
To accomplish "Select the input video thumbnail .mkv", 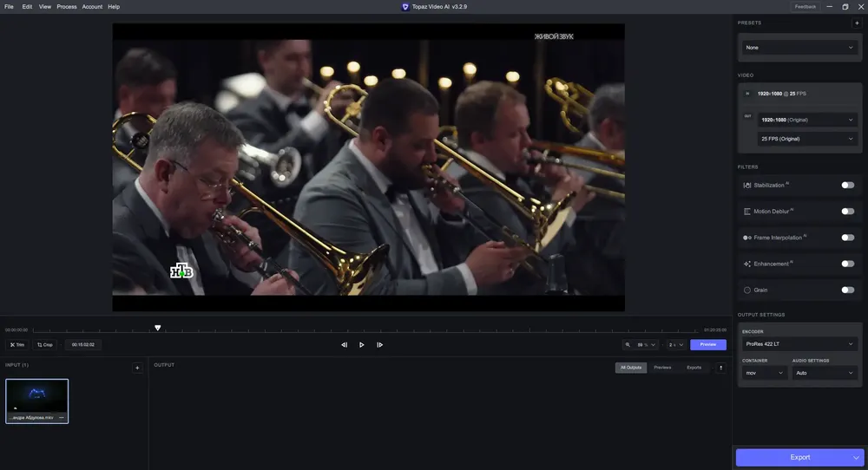I will pos(37,401).
